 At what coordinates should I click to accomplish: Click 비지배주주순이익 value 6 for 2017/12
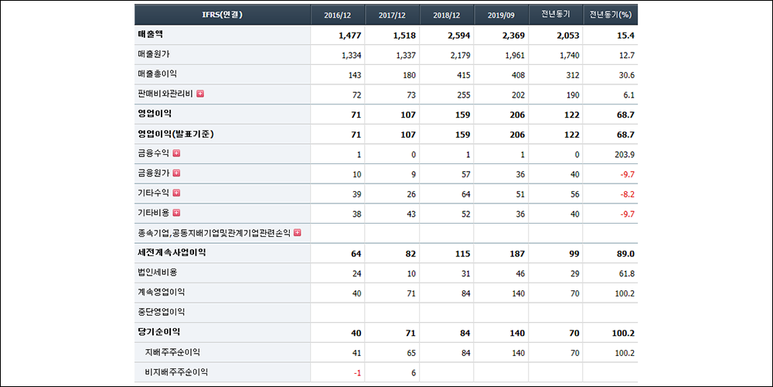[x=414, y=373]
